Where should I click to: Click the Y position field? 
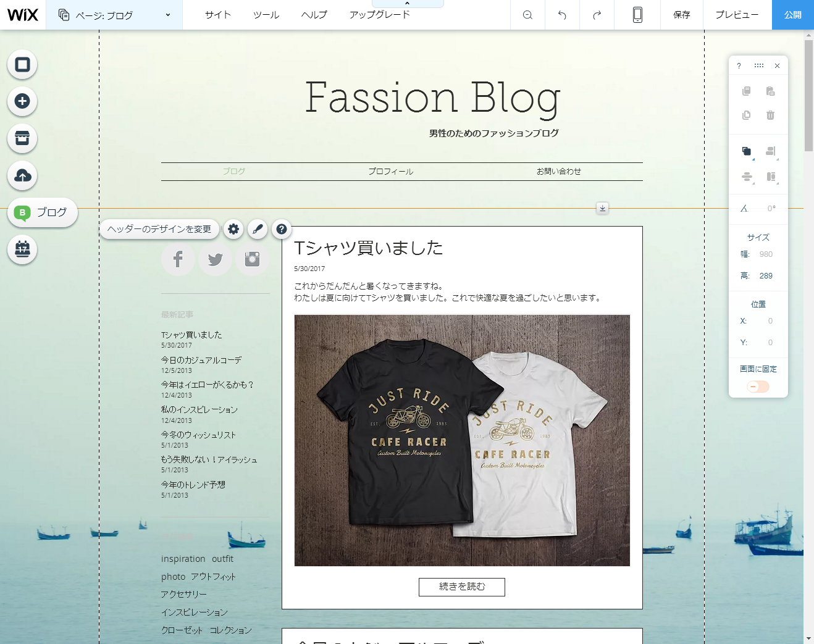click(770, 343)
